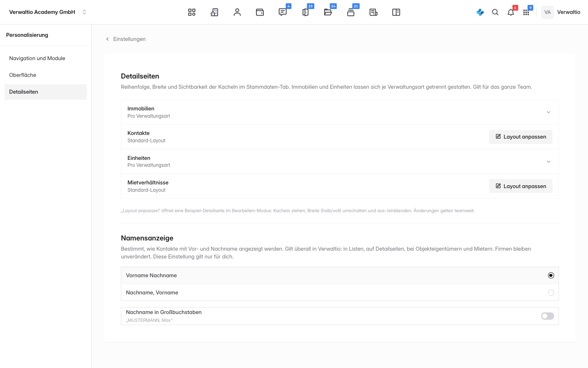Click the '„MUSTERMANN, Max“' example text

pyautogui.click(x=149, y=321)
